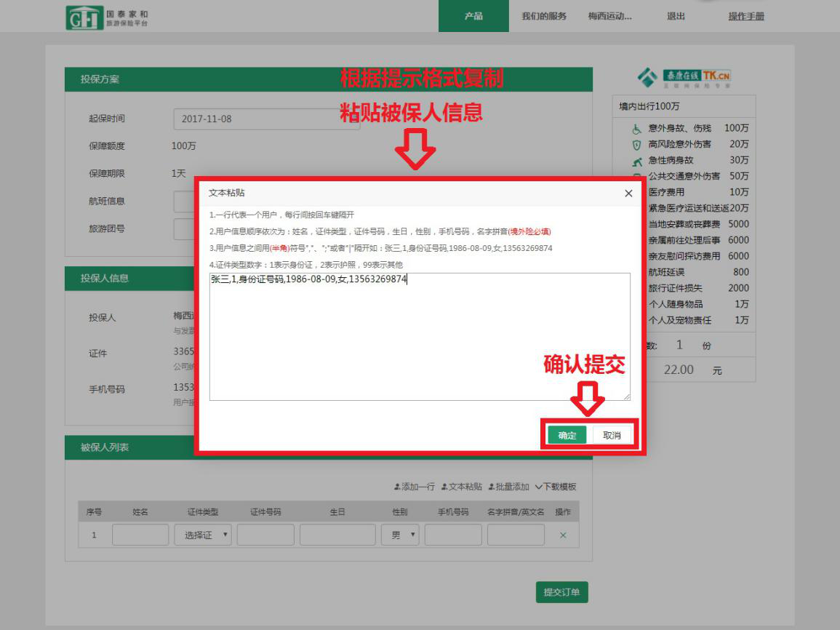This screenshot has width=840, height=630.
Task: Open the 产品 tab in top navigation
Action: pos(473,16)
